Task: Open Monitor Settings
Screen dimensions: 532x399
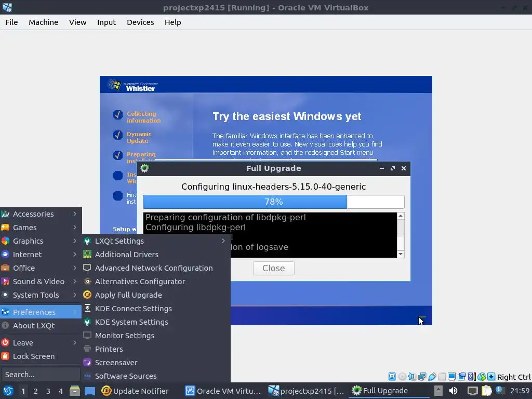Action: coord(156,336)
